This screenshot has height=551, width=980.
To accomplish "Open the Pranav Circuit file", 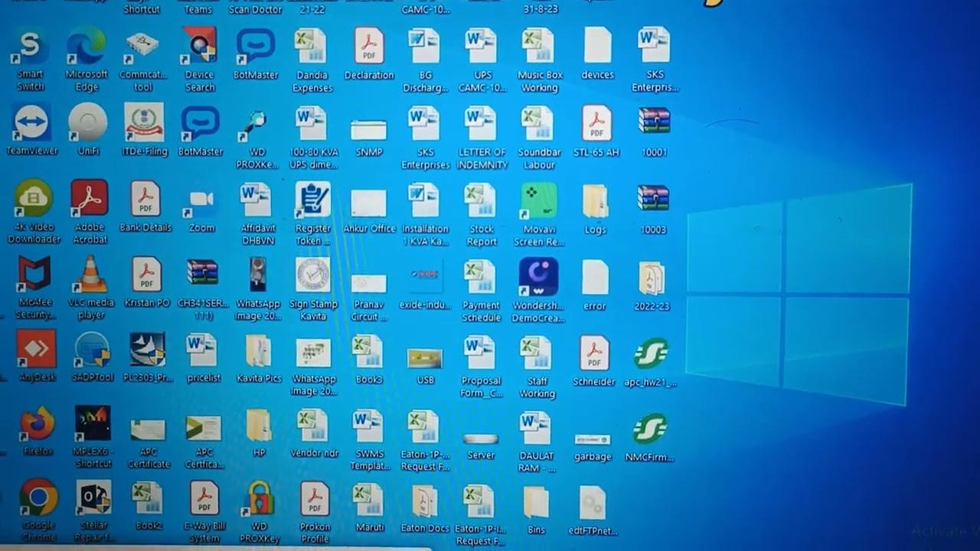I will [x=368, y=283].
